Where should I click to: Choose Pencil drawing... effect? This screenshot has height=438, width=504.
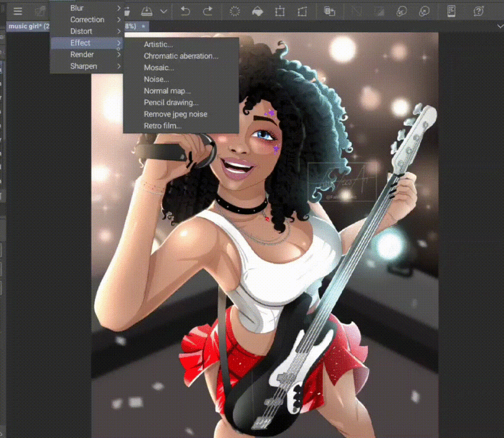(181, 102)
